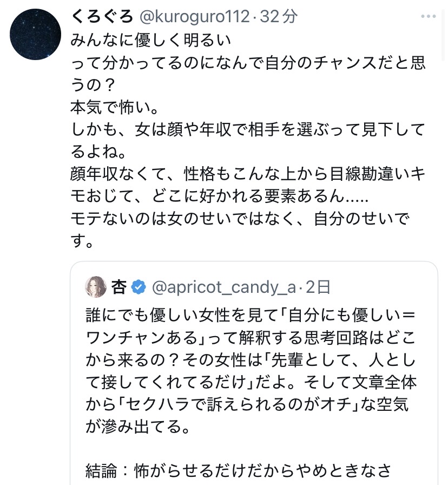The width and height of the screenshot is (448, 485).
Task: Open the tweet via 32分 timestamp
Action: click(x=279, y=17)
